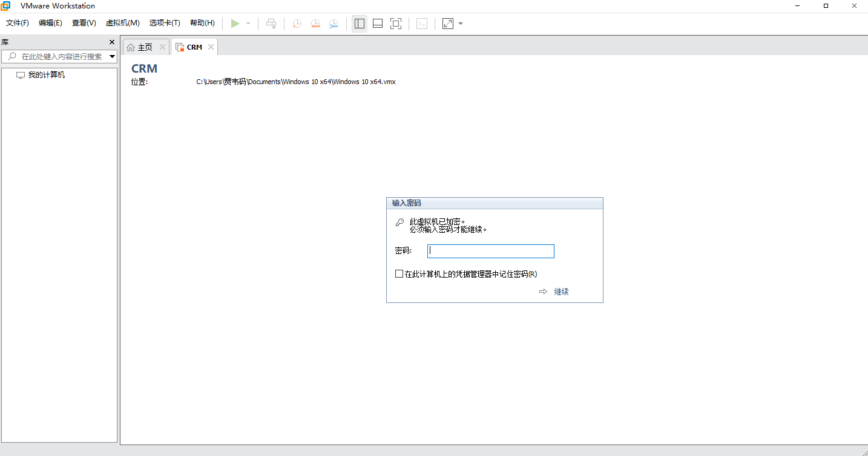Toggle the thumbnail bar view icon
868x456 pixels.
[x=378, y=24]
